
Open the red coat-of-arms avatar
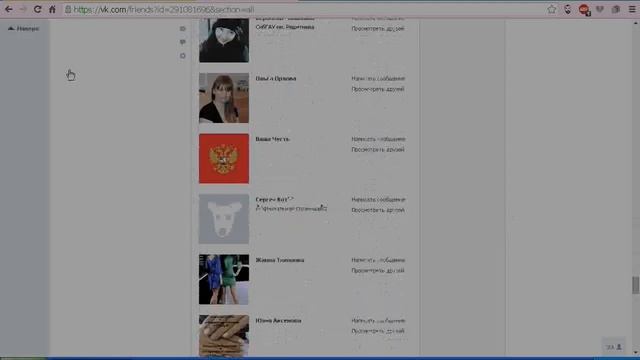coord(224,158)
